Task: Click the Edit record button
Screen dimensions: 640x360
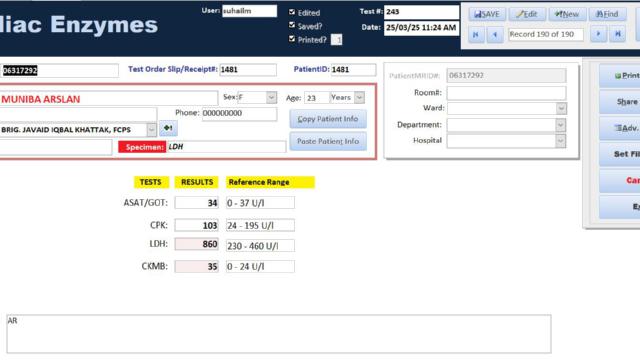Action: 527,14
